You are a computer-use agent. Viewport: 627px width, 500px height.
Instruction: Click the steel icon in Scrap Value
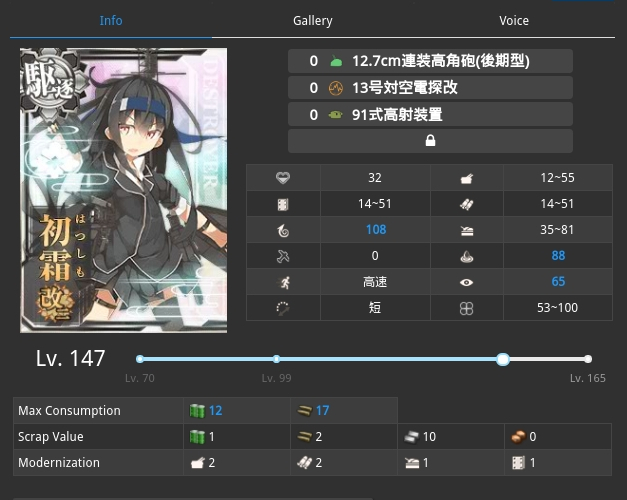tap(411, 437)
